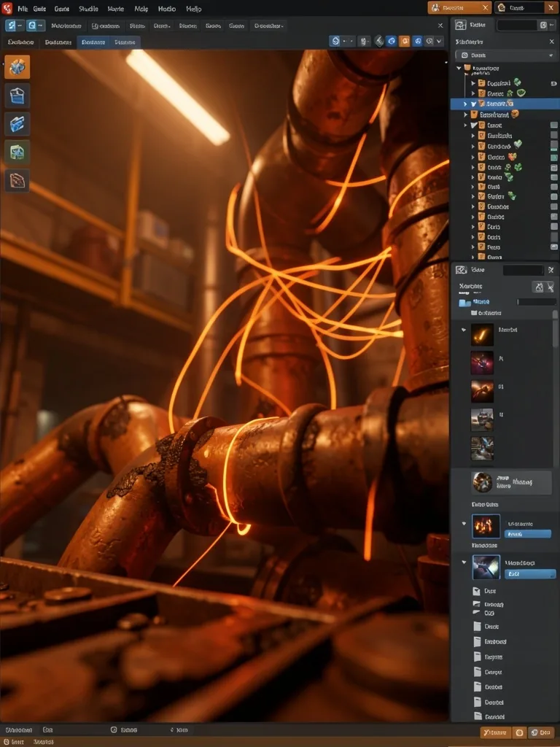Expand the highlighted blue outliner row

pyautogui.click(x=466, y=104)
